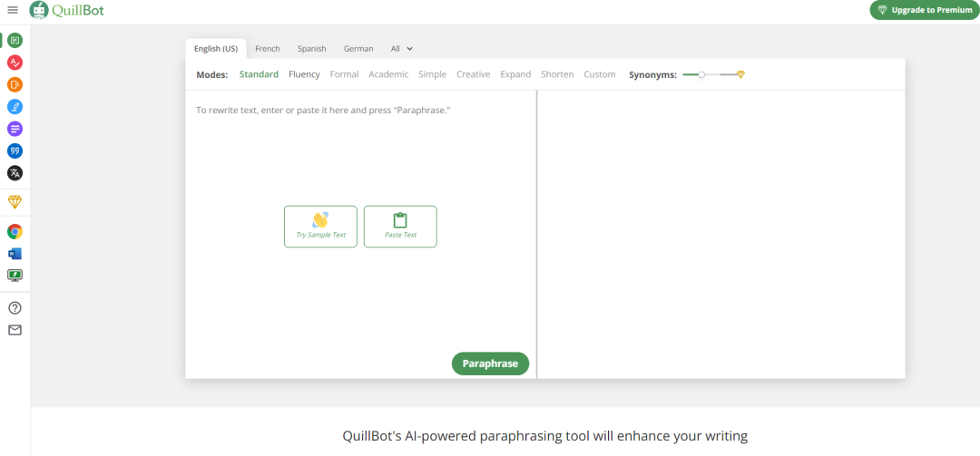Select Standard mode
The width and height of the screenshot is (980, 456).
click(259, 74)
